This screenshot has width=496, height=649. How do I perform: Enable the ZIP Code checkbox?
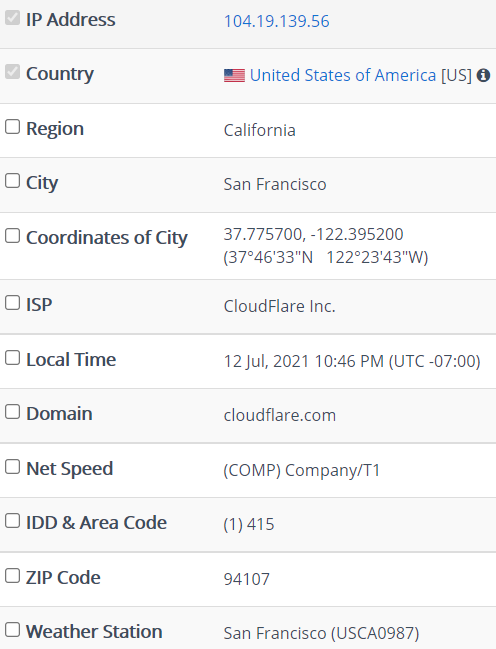click(x=12, y=575)
